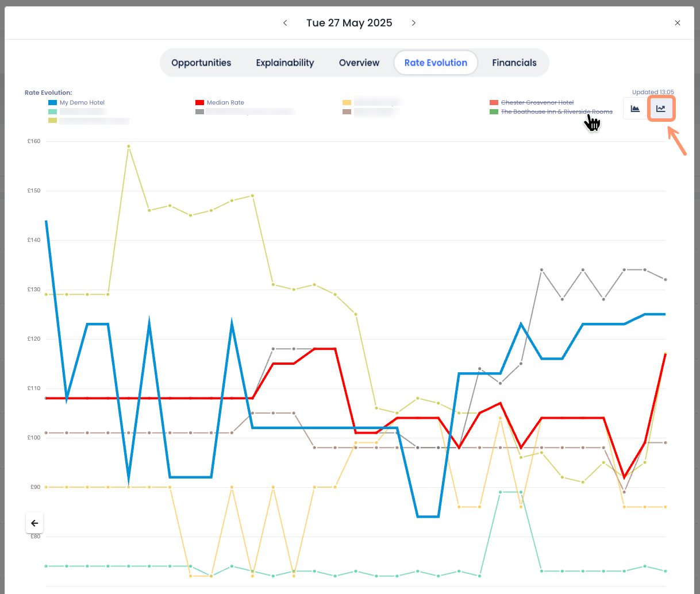
Task: Switch to area chart view icon
Action: tap(635, 109)
